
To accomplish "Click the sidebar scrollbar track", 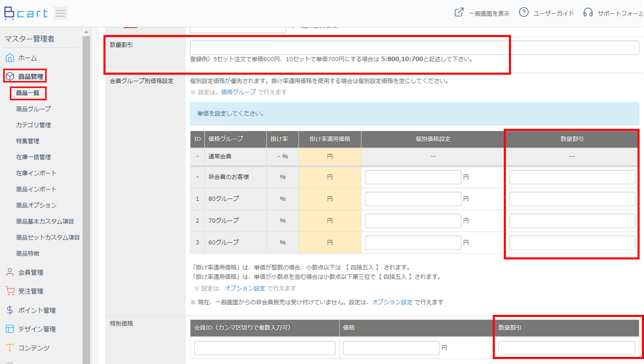I will click(86, 200).
